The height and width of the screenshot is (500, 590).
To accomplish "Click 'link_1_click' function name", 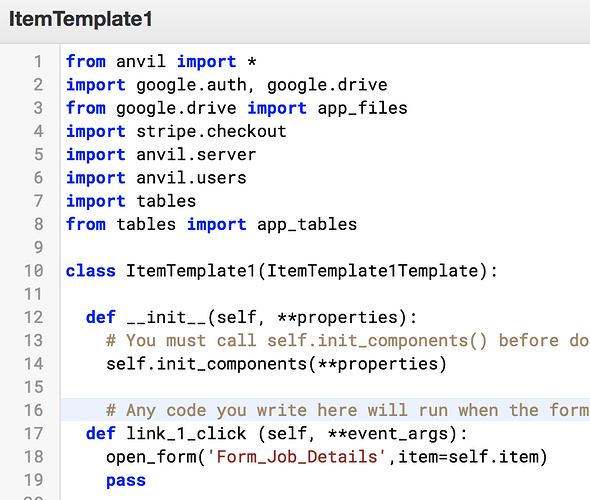I will pos(186,434).
